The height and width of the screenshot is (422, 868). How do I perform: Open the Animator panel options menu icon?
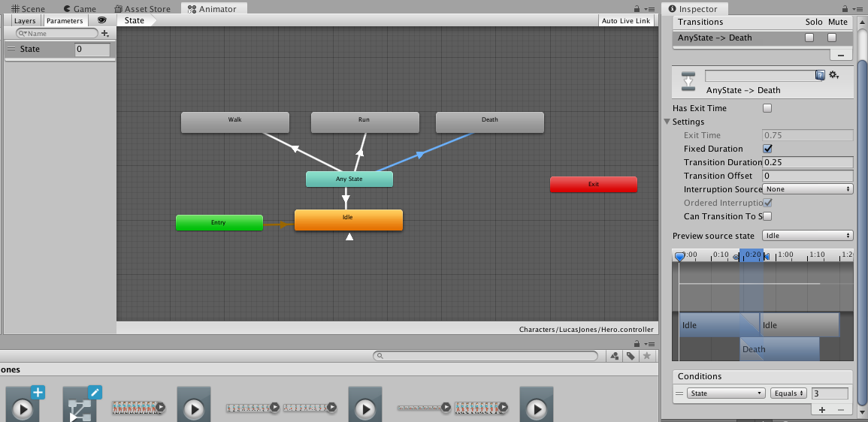coord(650,9)
